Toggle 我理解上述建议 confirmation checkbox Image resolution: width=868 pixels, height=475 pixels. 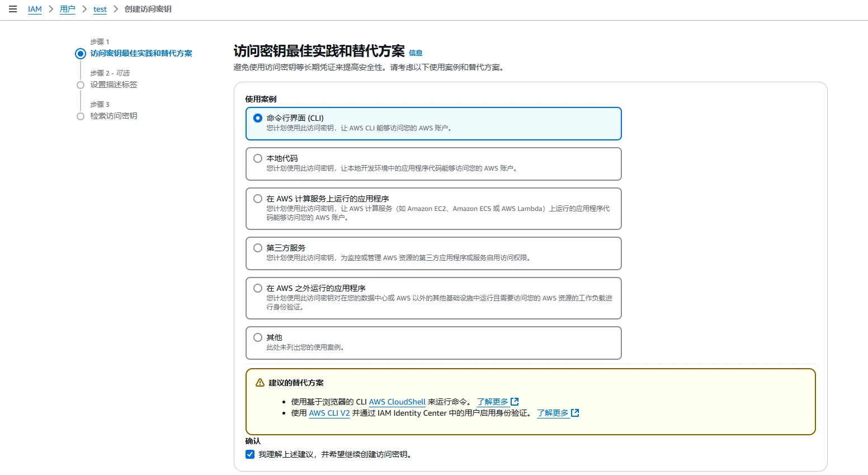tap(250, 454)
